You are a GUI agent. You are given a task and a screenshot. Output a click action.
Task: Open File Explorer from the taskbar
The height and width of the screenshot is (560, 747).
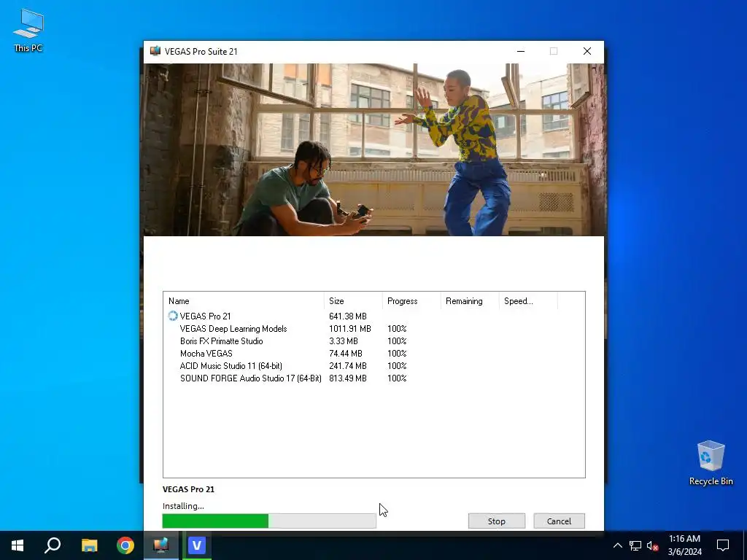click(x=89, y=545)
